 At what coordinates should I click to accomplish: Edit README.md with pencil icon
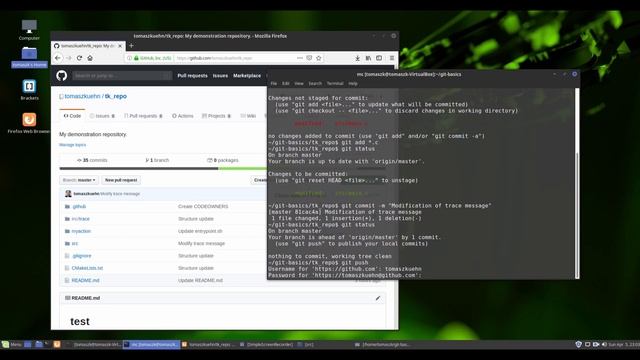pos(378,298)
